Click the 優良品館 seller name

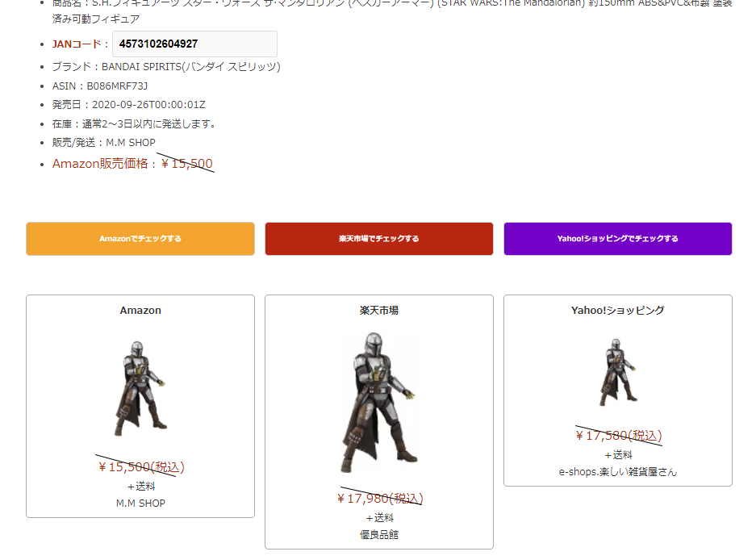[x=379, y=534]
